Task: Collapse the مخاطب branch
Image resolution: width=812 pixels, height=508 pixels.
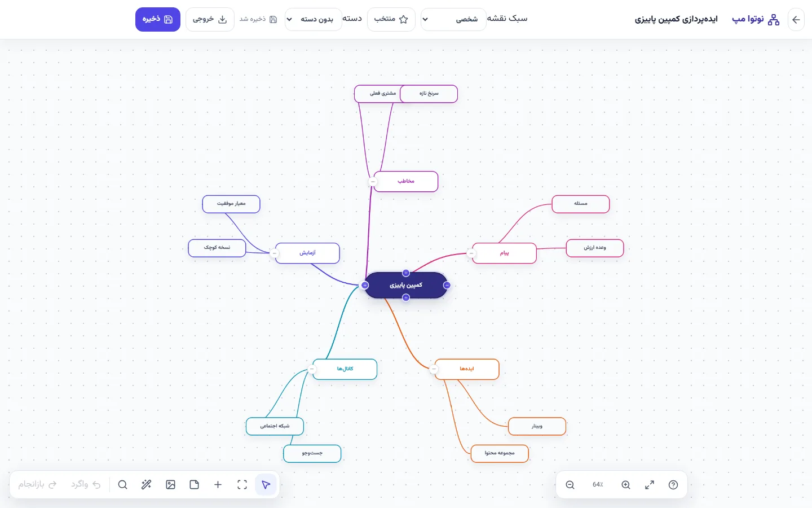Action: 373,182
